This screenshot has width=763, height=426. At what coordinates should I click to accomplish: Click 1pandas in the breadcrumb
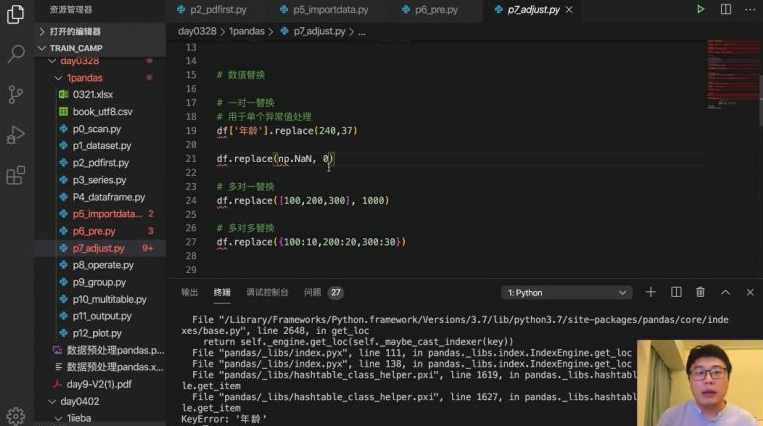pos(247,31)
